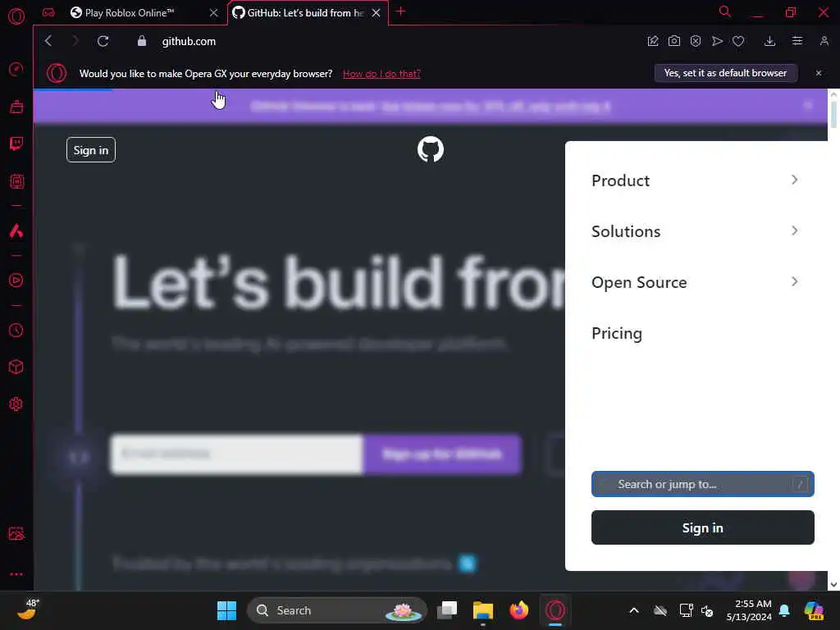Show hidden system tray icons arrow
The width and height of the screenshot is (840, 630).
pos(634,610)
